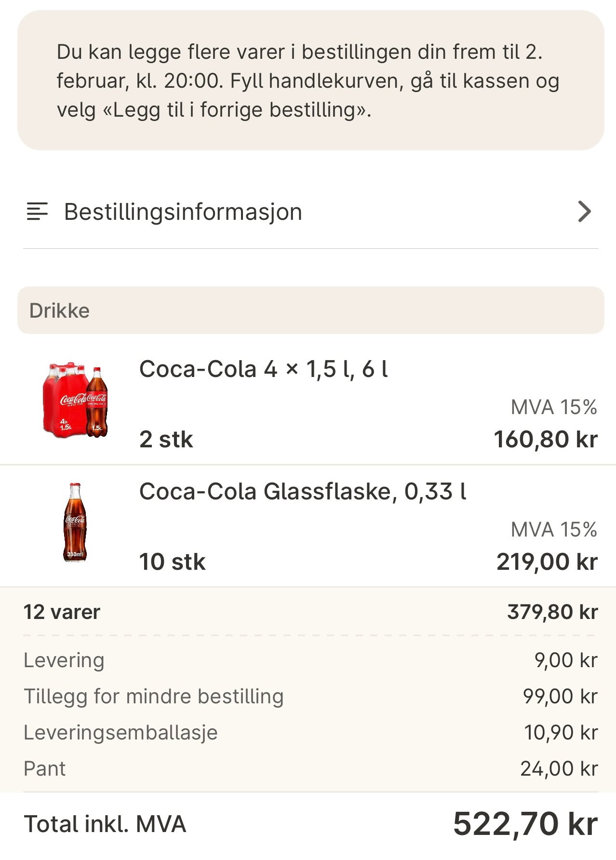Open Coca-Cola 4 × 1,5 l product title
This screenshot has height=860, width=616.
point(263,369)
